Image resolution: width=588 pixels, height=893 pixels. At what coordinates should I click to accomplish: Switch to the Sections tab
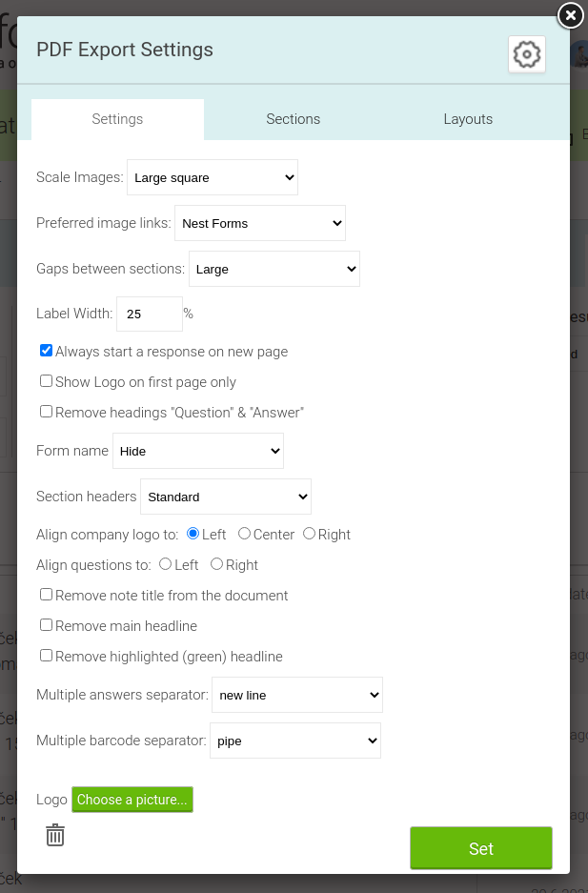[294, 119]
